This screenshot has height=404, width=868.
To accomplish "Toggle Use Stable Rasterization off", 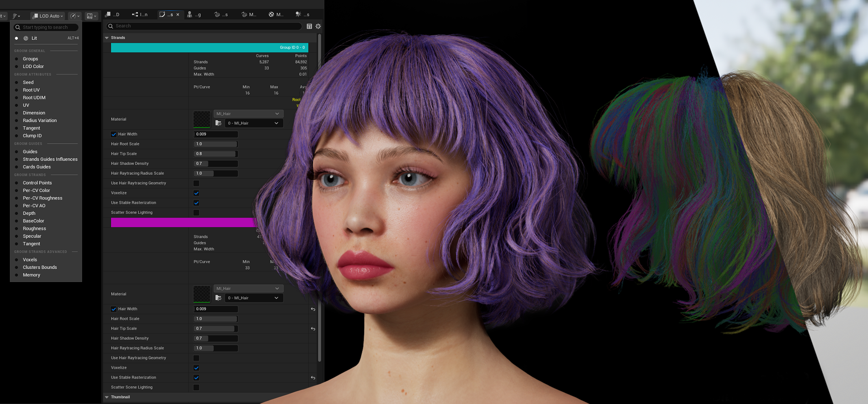I will click(196, 203).
